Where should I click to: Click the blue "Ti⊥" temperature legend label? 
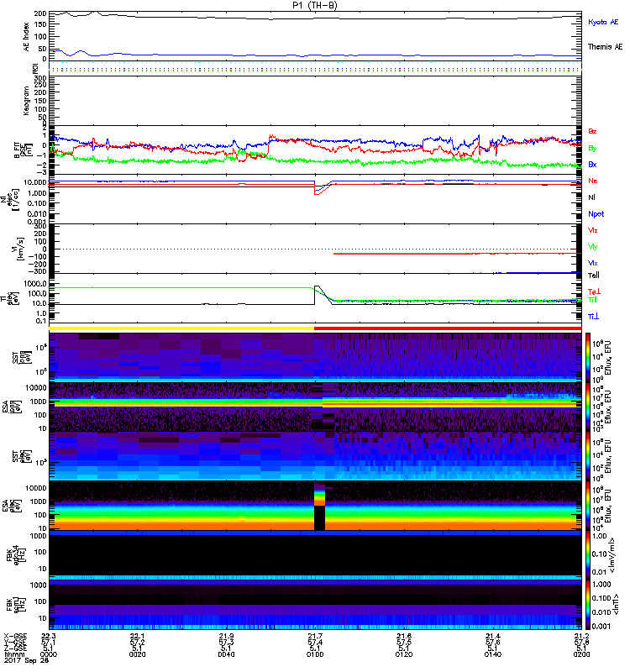[x=593, y=317]
